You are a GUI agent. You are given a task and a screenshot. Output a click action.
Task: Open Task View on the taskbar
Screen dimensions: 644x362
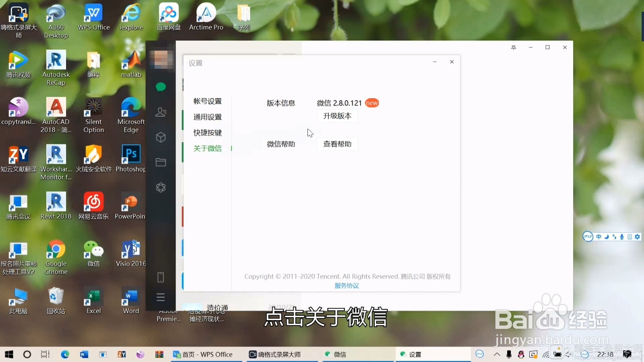(45, 354)
